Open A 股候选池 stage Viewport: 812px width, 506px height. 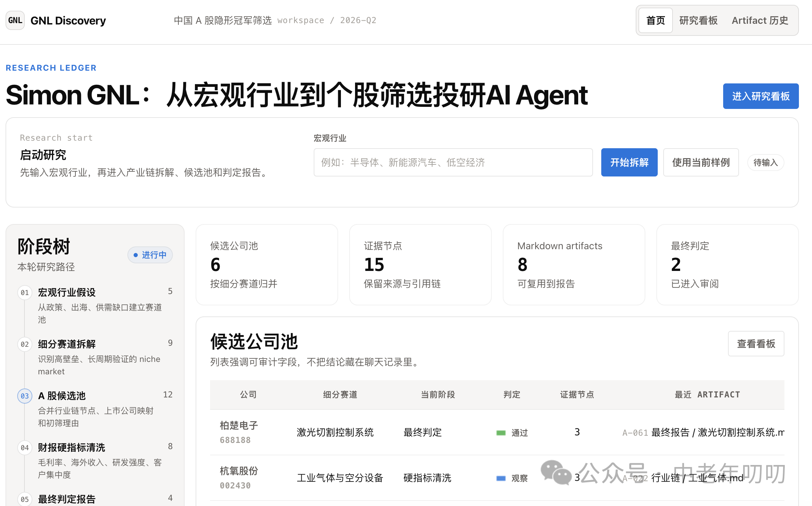tap(62, 396)
